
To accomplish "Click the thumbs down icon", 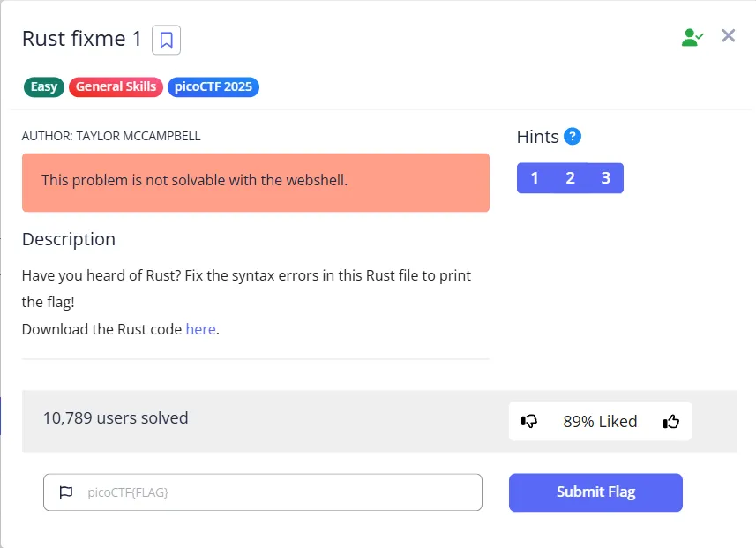I will coord(529,421).
